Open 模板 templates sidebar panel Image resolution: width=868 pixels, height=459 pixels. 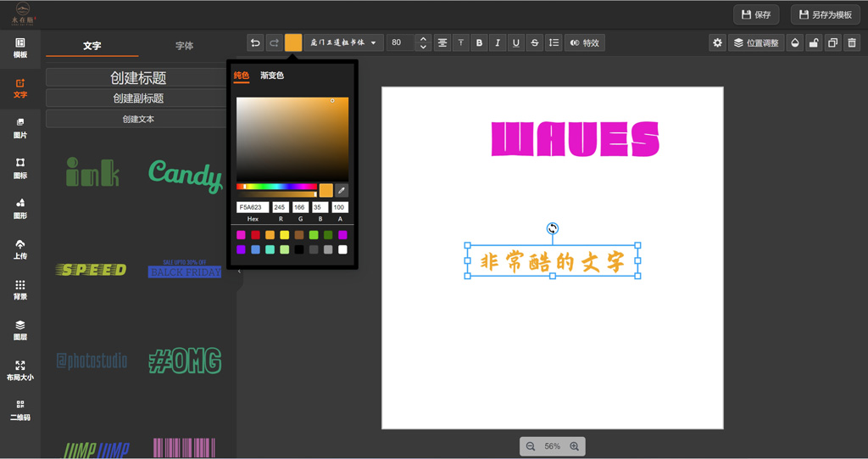point(20,48)
